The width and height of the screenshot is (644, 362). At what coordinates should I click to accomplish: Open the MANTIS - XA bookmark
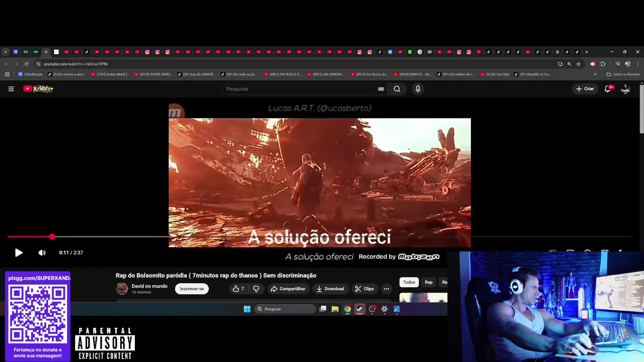(x=413, y=74)
